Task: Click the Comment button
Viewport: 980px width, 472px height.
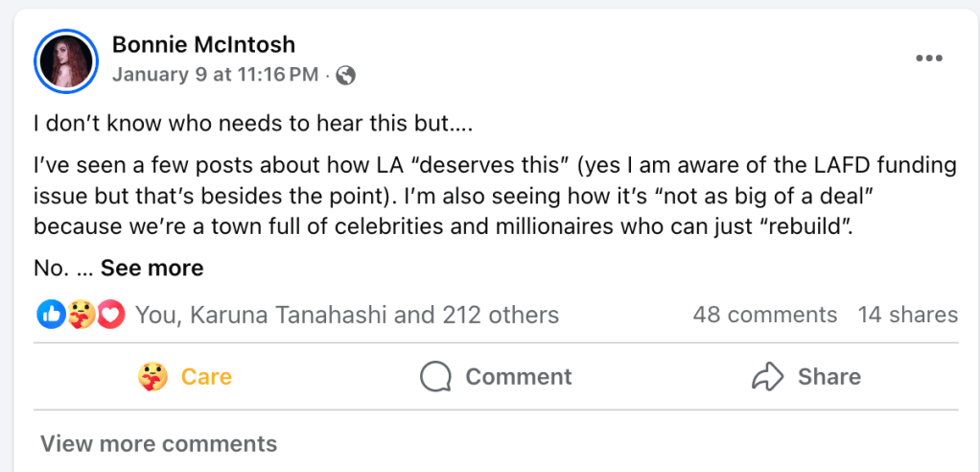Action: (518, 377)
